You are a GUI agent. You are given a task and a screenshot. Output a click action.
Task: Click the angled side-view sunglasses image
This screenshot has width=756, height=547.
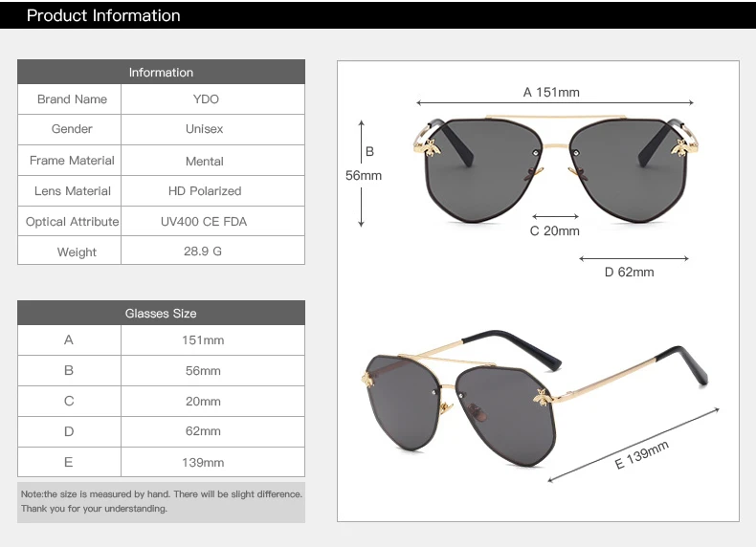click(x=534, y=399)
